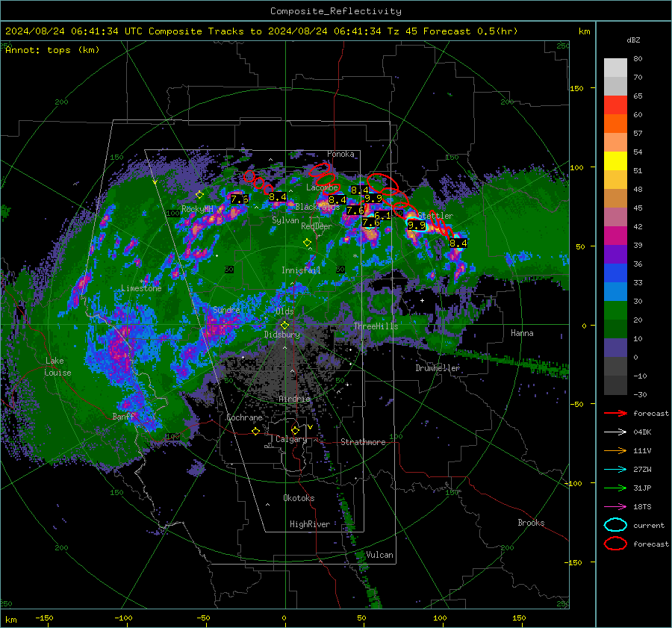The width and height of the screenshot is (672, 628).
Task: Click the Forecast 0.5(hr) header text
Action: [x=470, y=31]
